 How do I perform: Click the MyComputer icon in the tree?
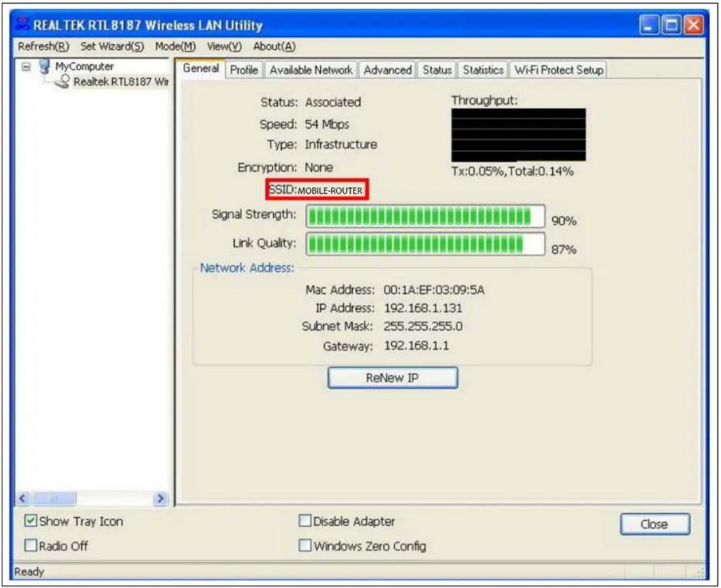point(45,67)
